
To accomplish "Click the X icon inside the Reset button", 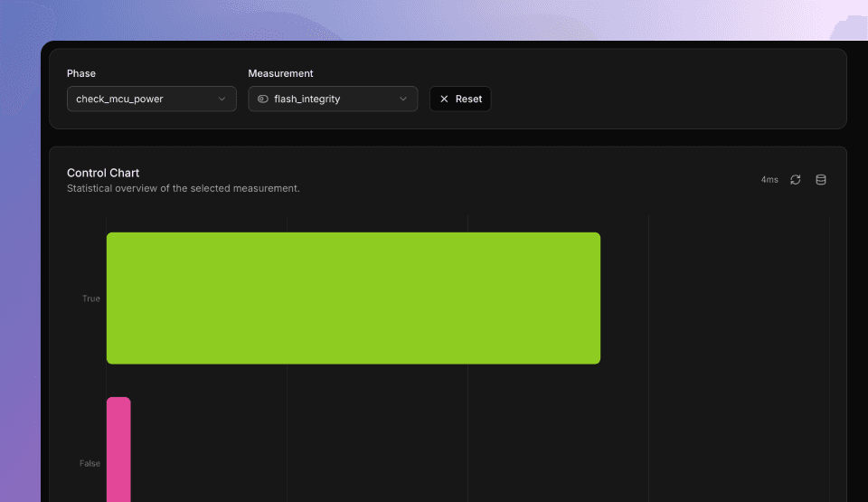I will pyautogui.click(x=444, y=99).
